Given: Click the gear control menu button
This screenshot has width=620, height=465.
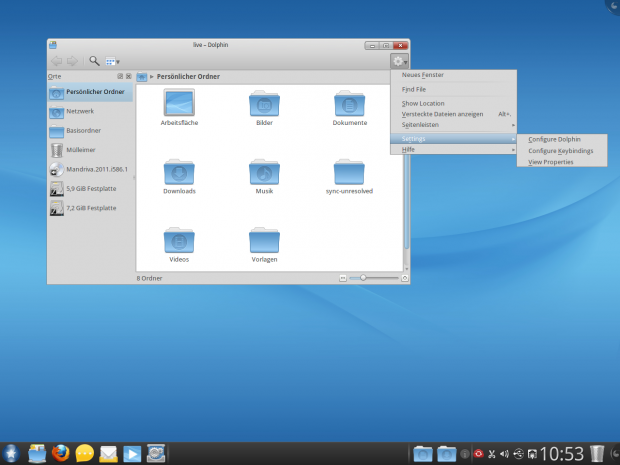Looking at the screenshot, I should 399,61.
